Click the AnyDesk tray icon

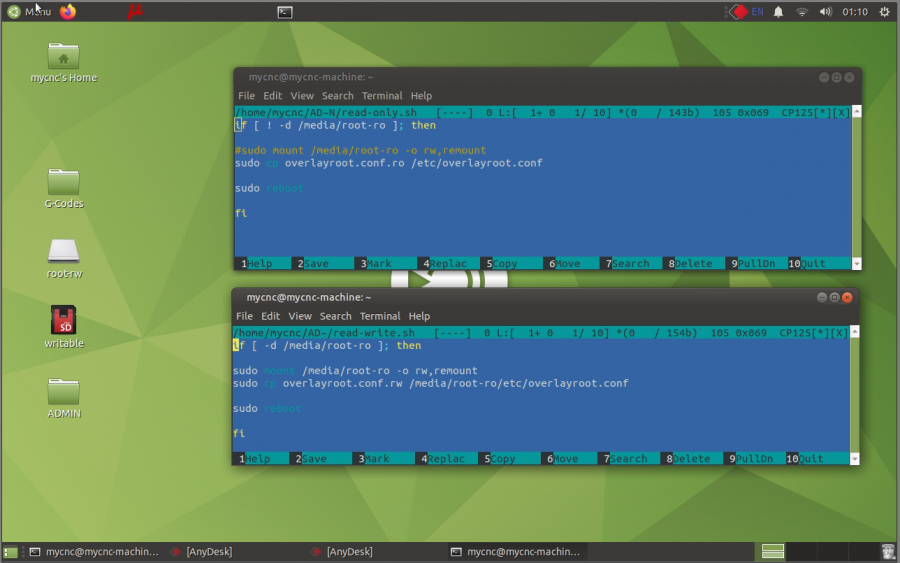pyautogui.click(x=738, y=12)
